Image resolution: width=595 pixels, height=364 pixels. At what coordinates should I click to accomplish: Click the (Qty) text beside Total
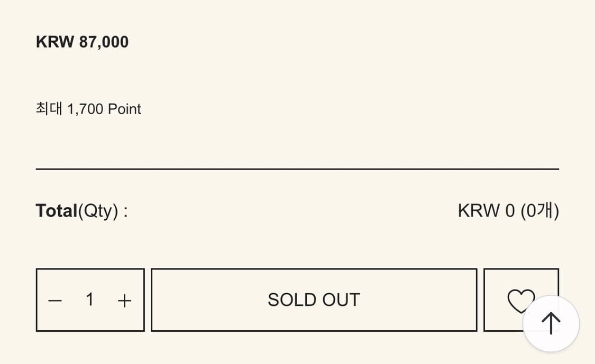pyautogui.click(x=98, y=211)
